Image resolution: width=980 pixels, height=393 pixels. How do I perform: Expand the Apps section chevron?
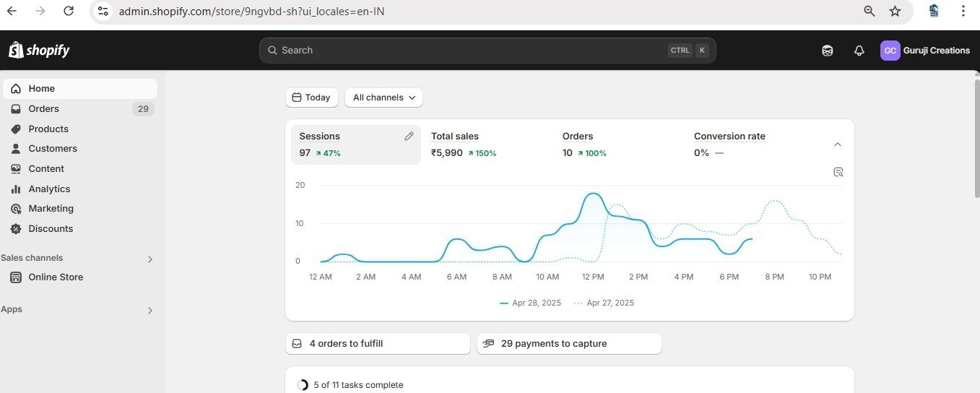pyautogui.click(x=150, y=311)
